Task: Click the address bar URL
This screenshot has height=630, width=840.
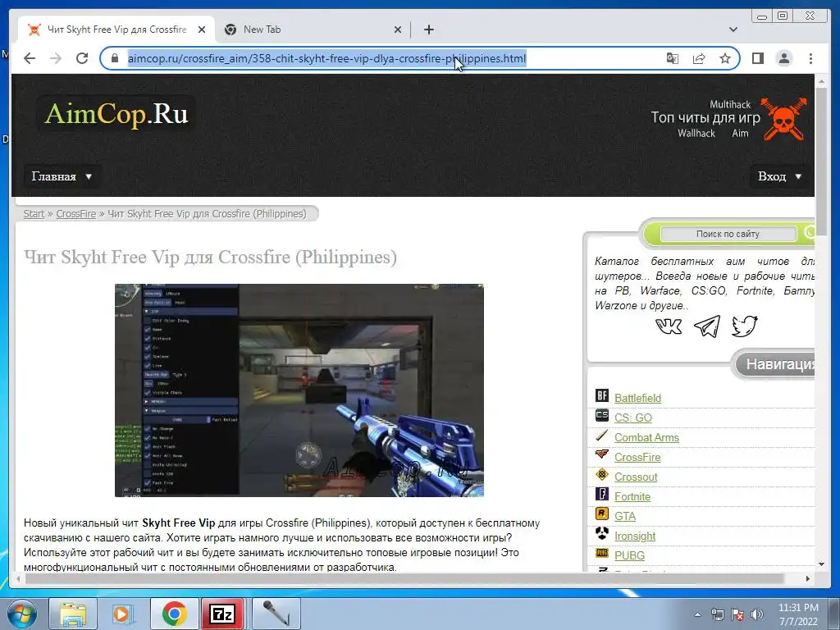Action: 326,58
